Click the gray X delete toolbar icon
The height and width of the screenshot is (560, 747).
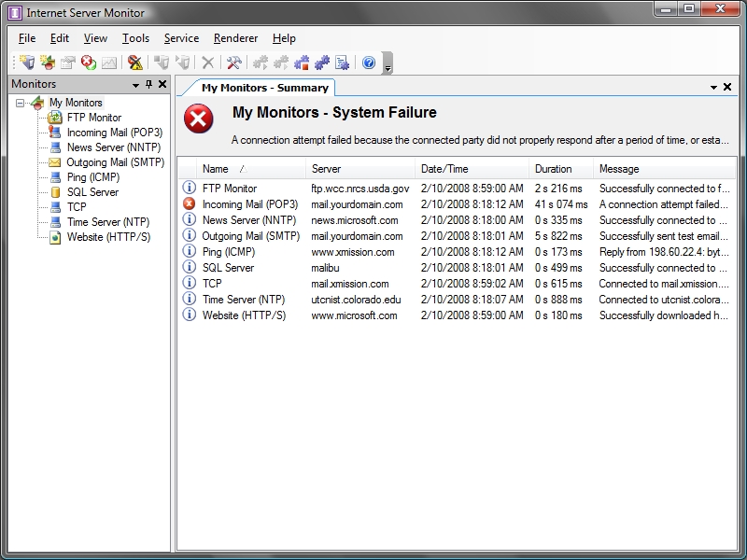tap(208, 63)
